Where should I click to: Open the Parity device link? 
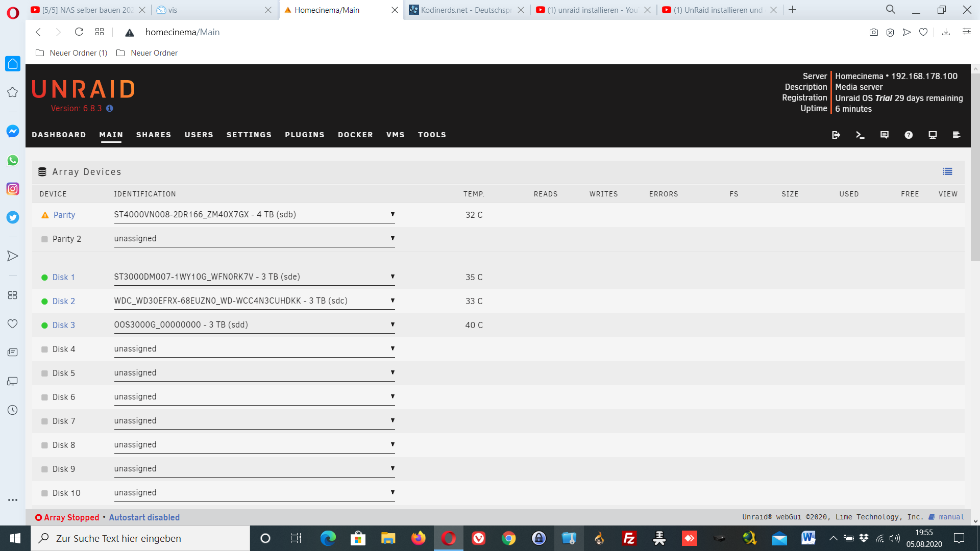(64, 215)
